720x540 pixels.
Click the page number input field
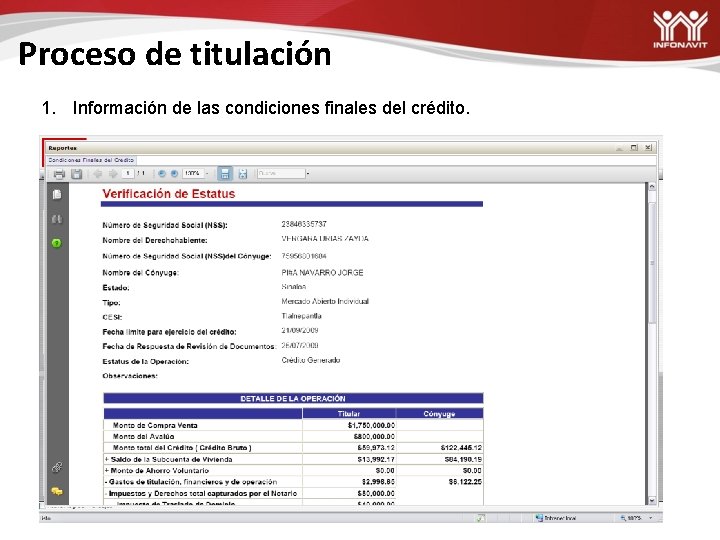click(128, 174)
